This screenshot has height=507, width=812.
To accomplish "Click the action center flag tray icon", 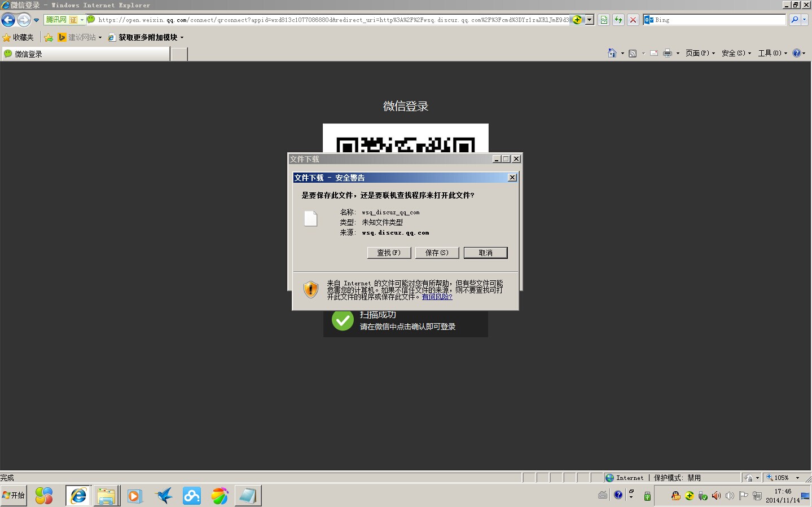I will [744, 496].
